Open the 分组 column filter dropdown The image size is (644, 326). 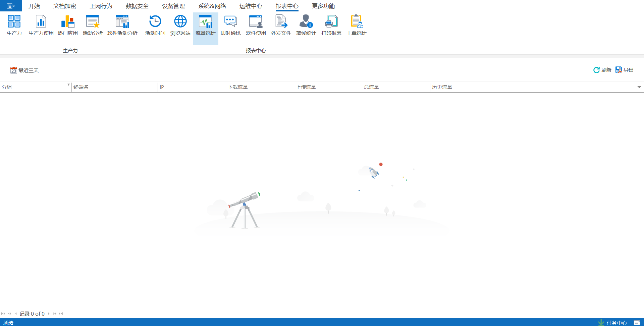(x=69, y=85)
